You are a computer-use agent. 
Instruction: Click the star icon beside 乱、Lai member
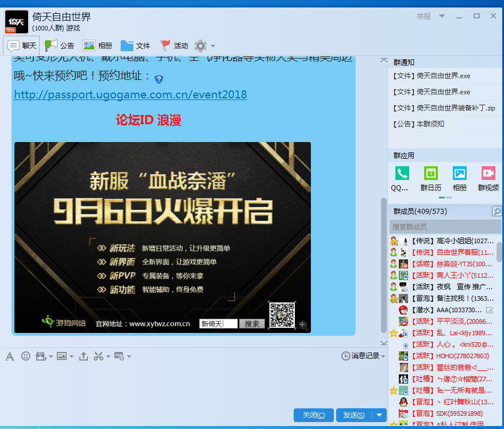394,333
